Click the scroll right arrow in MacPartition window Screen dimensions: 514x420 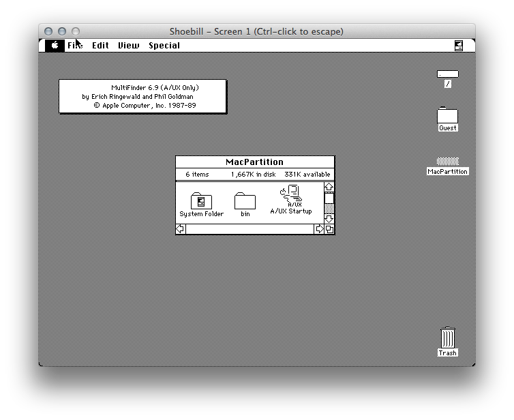(x=319, y=229)
